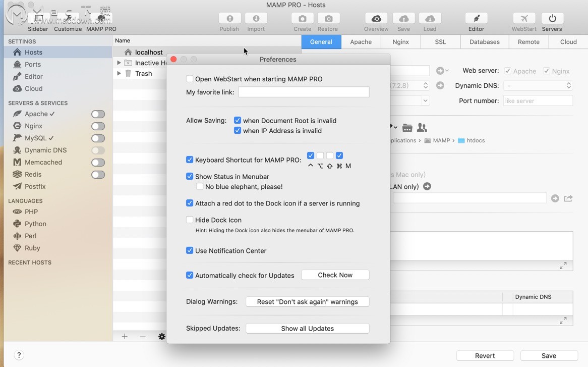Click the Restore snapshot icon
588x367 pixels.
328,18
